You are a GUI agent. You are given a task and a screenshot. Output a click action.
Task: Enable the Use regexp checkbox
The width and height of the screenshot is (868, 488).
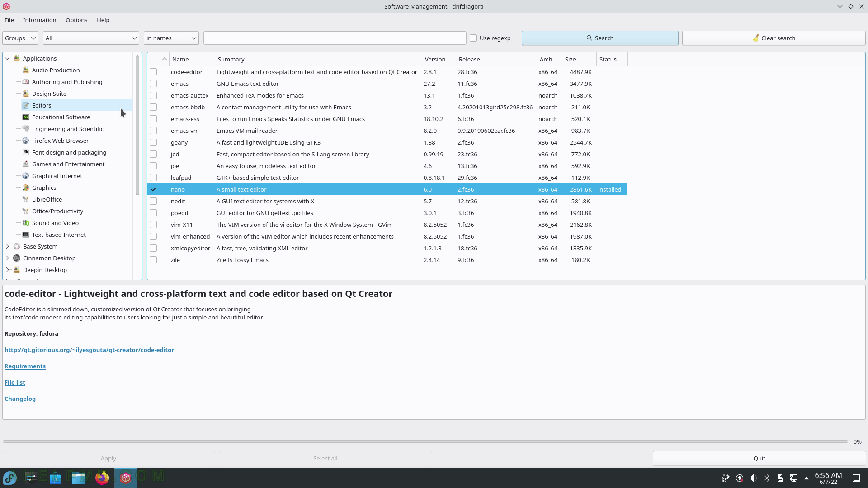click(x=473, y=38)
